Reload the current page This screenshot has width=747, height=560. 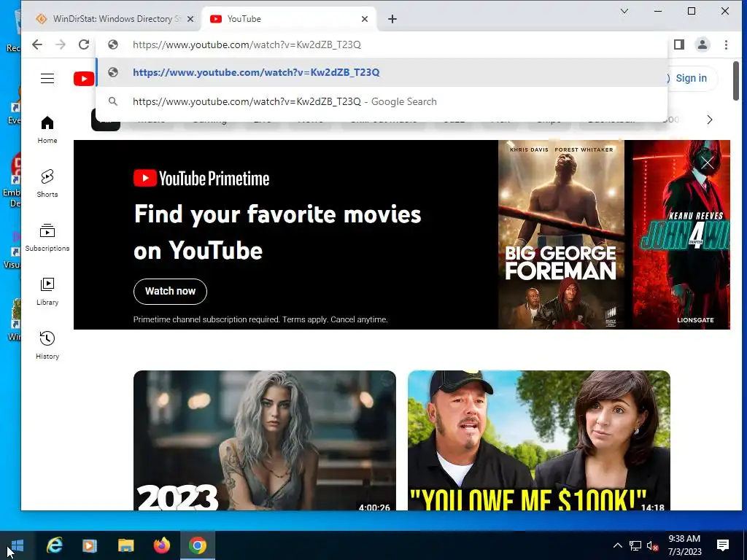click(x=84, y=44)
